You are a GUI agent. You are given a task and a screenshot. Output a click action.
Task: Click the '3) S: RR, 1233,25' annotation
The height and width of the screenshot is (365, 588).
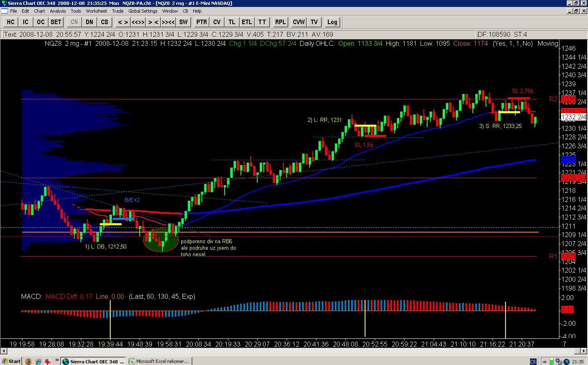point(500,126)
